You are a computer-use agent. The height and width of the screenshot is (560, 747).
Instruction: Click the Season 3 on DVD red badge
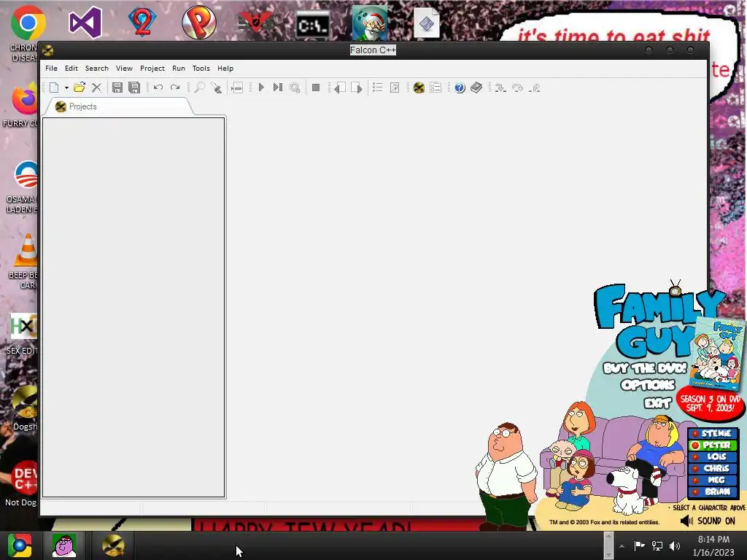point(711,404)
